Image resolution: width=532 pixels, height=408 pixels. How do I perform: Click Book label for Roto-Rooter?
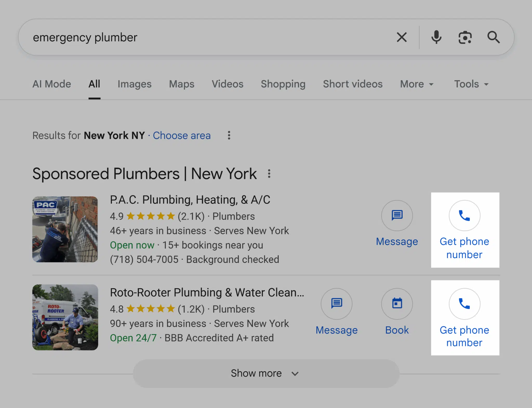(397, 330)
